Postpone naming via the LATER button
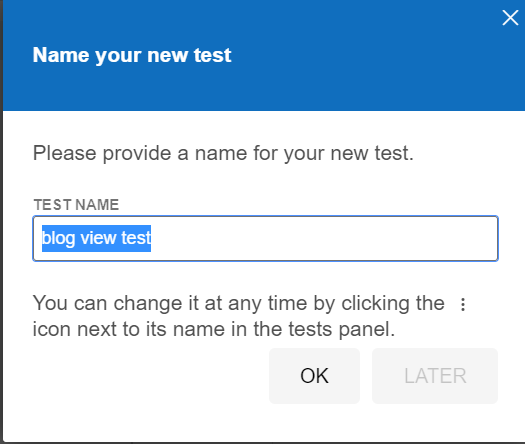 point(435,376)
